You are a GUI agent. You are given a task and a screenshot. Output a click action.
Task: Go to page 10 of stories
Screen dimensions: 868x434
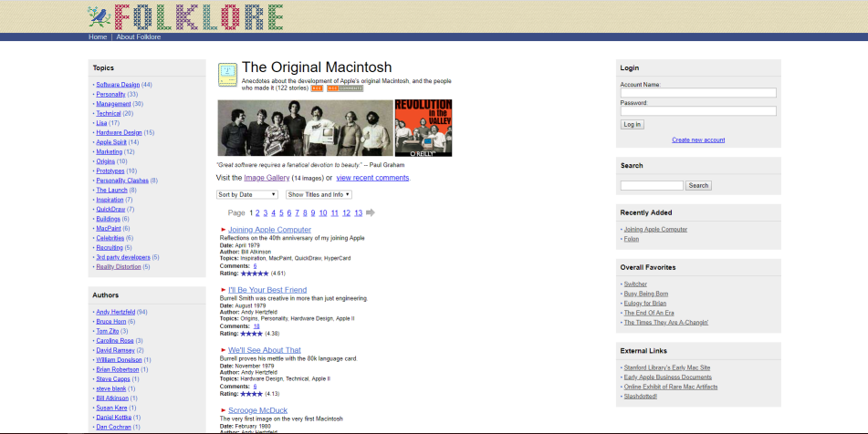coord(323,212)
